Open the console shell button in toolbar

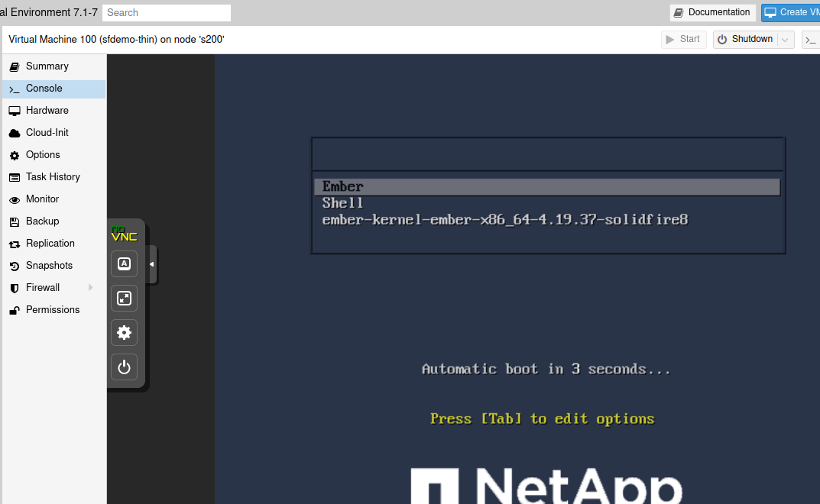pos(811,40)
